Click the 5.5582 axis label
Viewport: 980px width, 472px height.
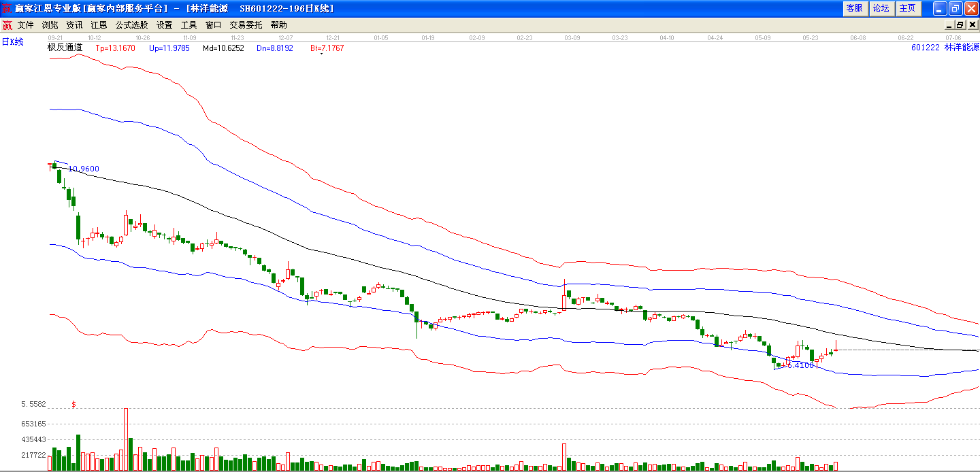click(x=33, y=404)
